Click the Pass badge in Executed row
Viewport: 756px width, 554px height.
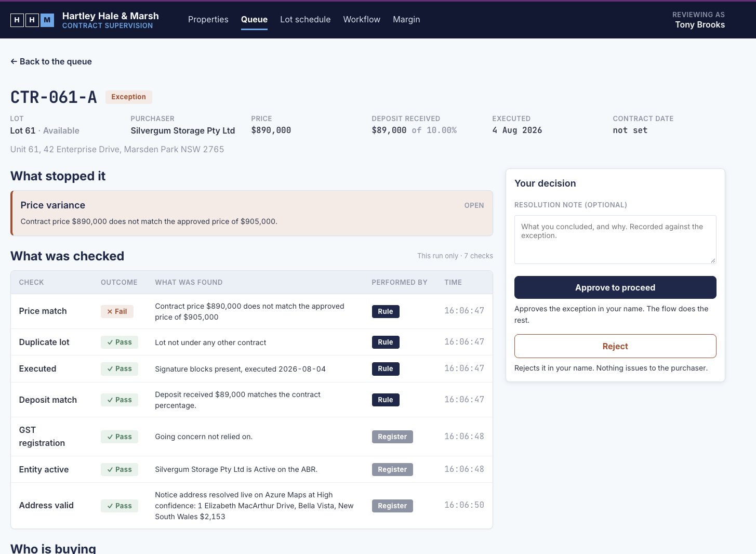[120, 368]
